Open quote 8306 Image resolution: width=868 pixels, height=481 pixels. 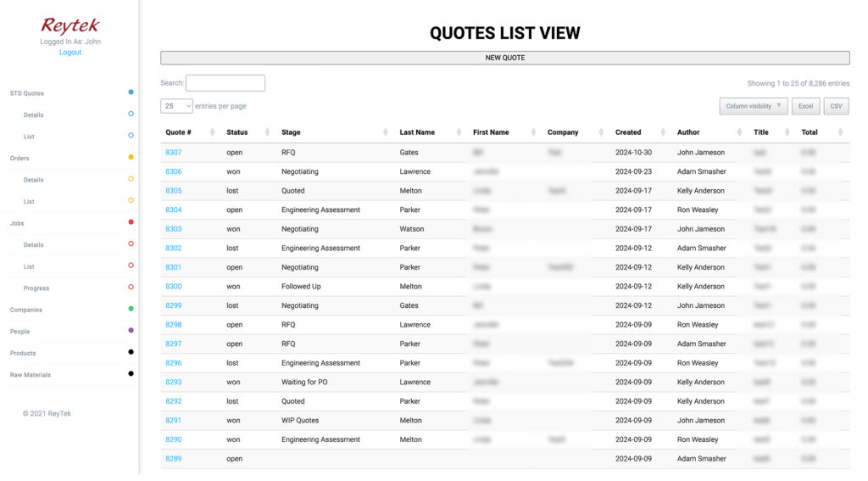tap(173, 171)
